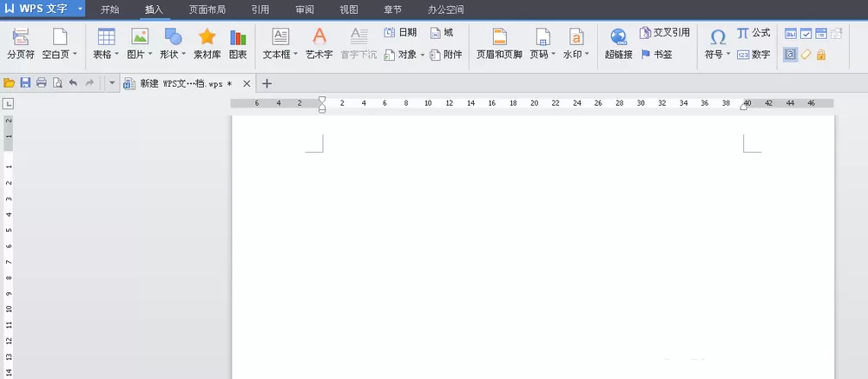The image size is (868, 379).
Task: Expand the 符号 dropdown arrow
Action: pos(728,55)
